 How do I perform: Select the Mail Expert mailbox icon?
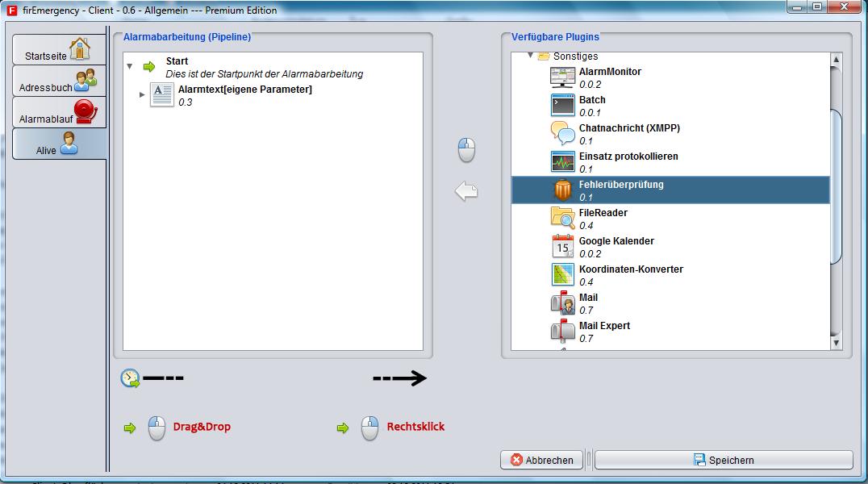562,331
